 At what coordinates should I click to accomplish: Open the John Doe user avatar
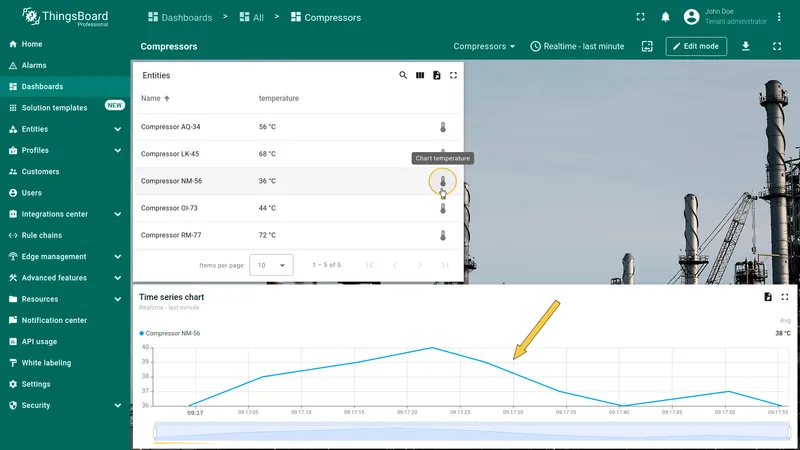coord(691,17)
